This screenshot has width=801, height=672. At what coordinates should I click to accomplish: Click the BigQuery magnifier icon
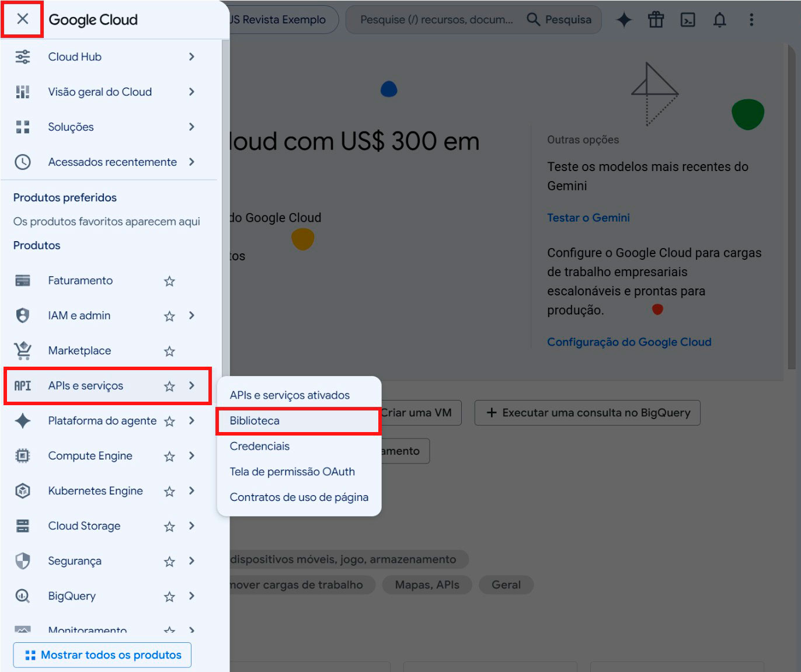pos(23,596)
